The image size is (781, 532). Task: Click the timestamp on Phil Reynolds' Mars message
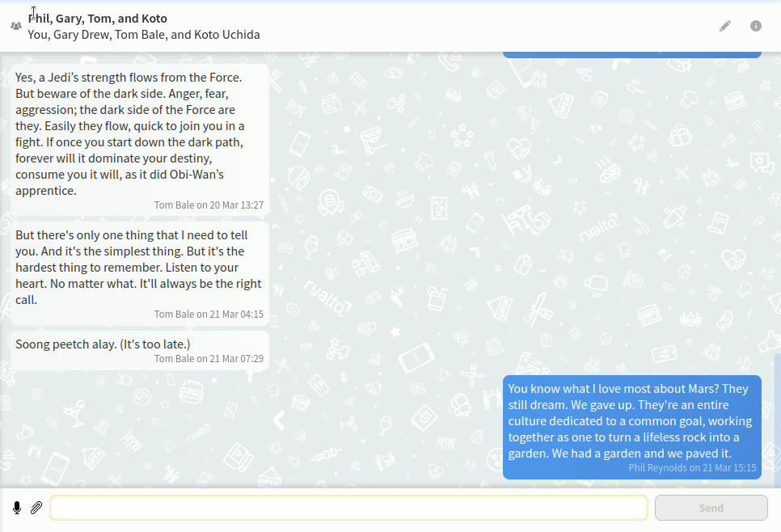click(x=728, y=467)
